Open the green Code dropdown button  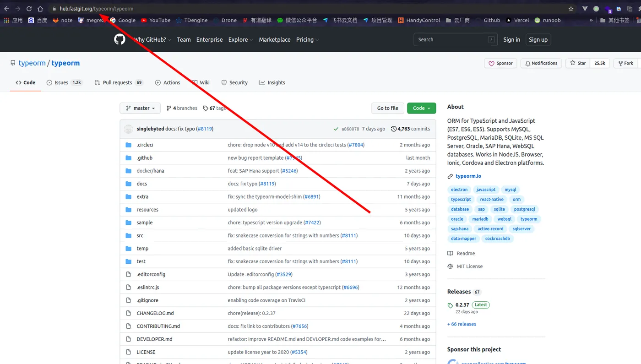tap(421, 108)
